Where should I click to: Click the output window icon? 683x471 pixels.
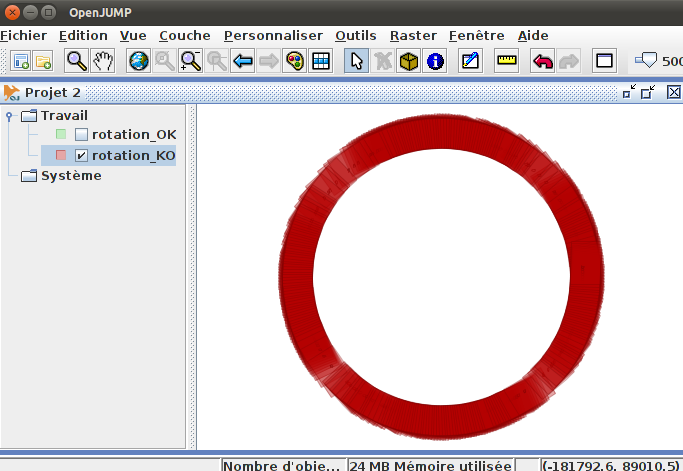tap(604, 61)
